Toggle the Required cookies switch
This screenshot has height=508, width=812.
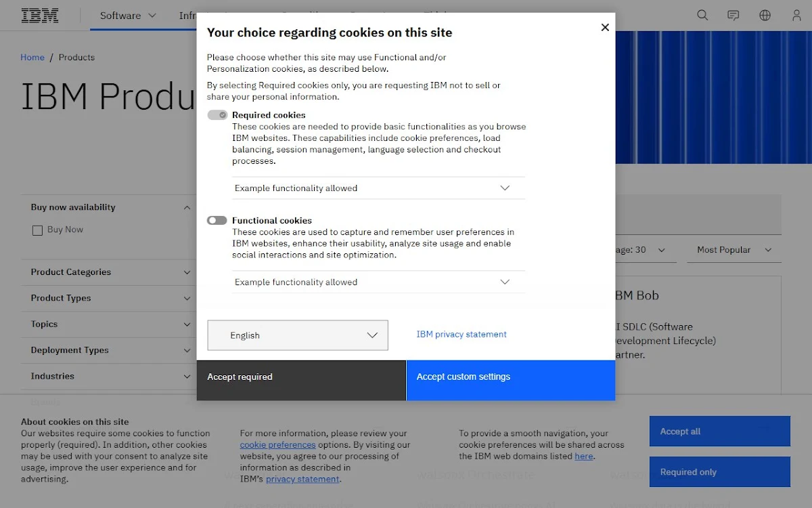pyautogui.click(x=217, y=115)
